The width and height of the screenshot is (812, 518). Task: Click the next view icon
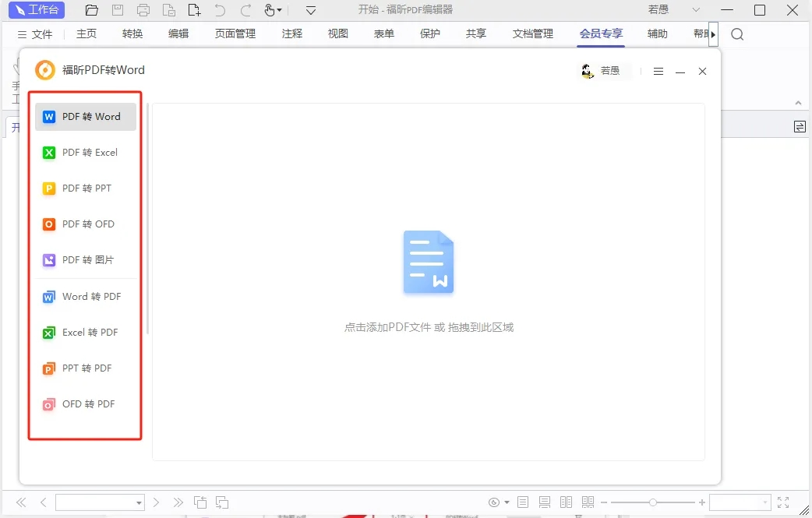(222, 502)
